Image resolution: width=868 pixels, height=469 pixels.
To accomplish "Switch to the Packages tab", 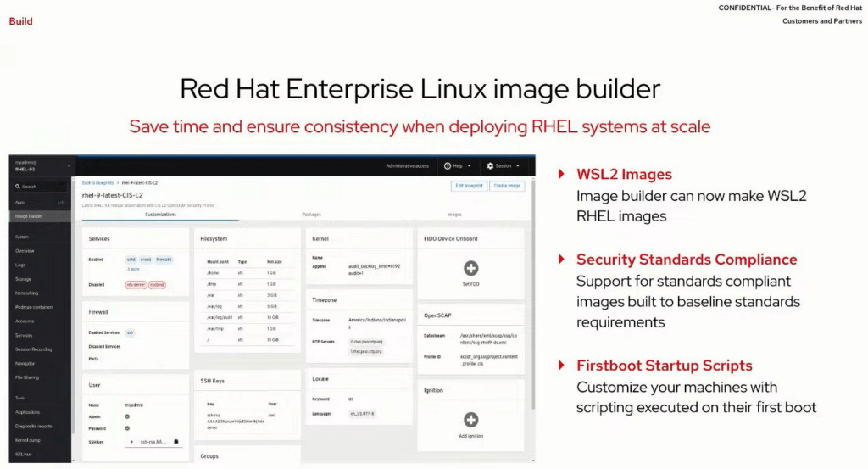I will 312,215.
